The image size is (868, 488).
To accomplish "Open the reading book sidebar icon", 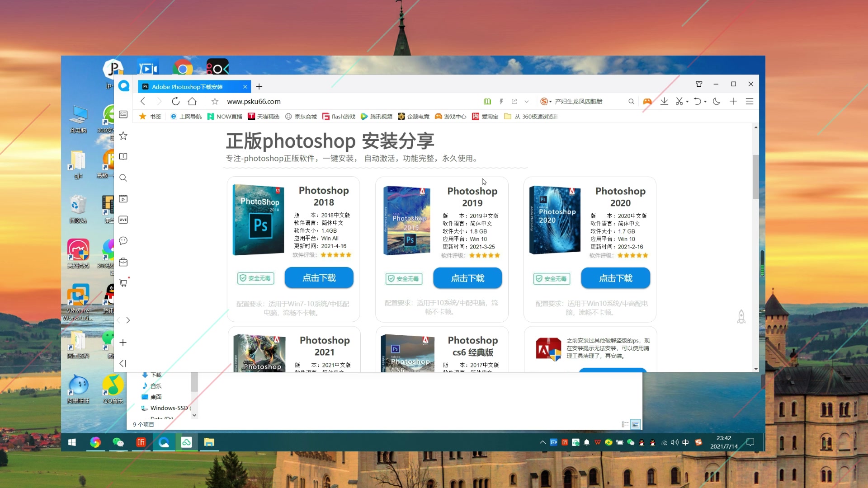I will (x=123, y=156).
